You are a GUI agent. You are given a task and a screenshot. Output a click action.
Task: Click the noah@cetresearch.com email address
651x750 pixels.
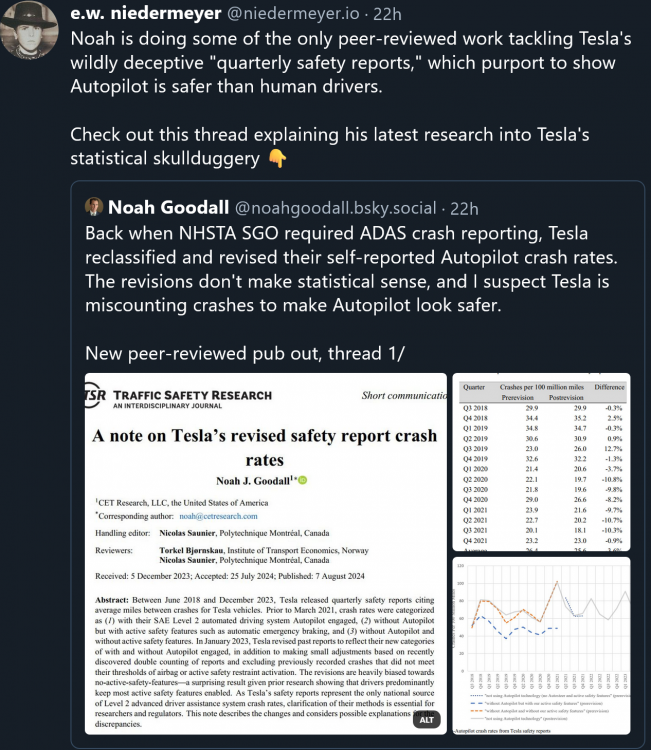pos(219,516)
